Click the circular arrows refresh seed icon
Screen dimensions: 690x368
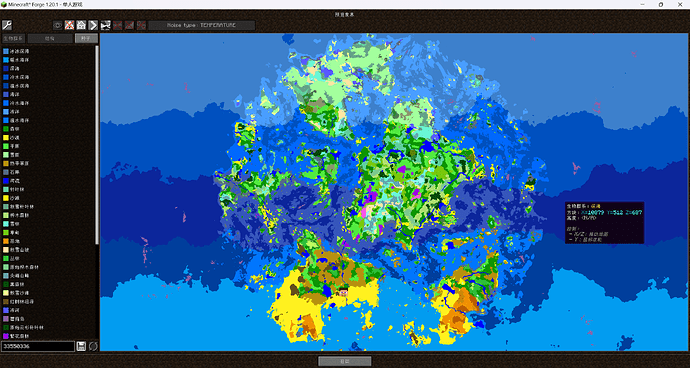point(93,346)
